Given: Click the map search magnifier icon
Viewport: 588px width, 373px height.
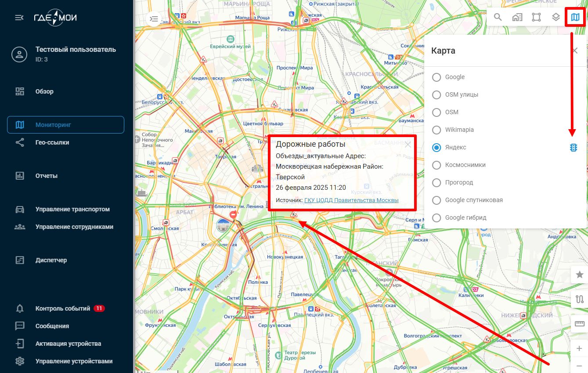Looking at the screenshot, I should (x=498, y=18).
